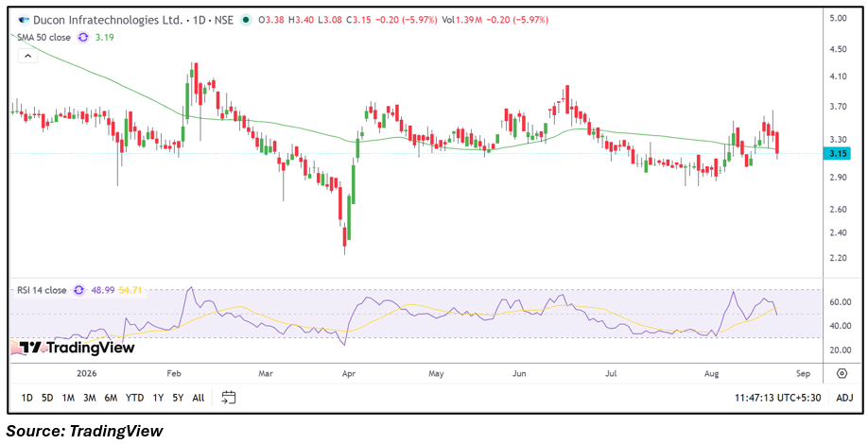Collapse the indicator legend chevron

click(27, 56)
